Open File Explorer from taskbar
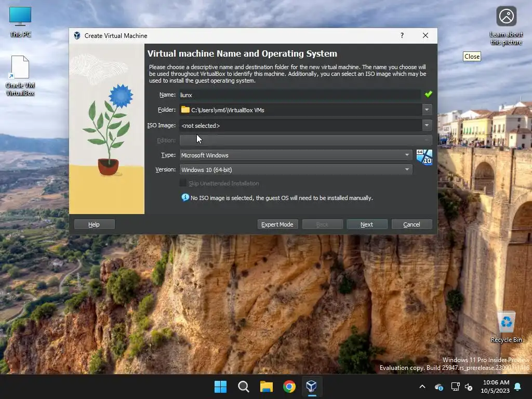 click(x=267, y=387)
